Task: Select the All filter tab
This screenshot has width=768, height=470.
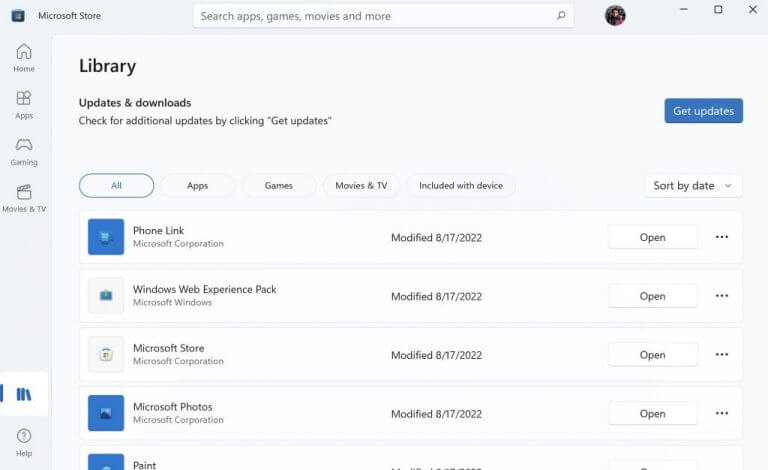Action: pyautogui.click(x=116, y=186)
